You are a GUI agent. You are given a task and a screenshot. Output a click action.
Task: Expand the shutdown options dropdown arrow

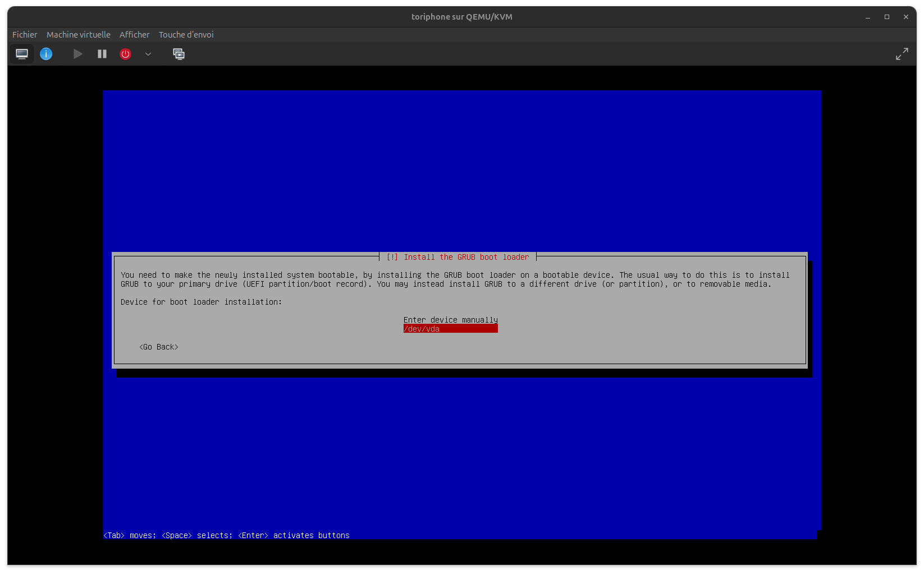[x=148, y=54]
